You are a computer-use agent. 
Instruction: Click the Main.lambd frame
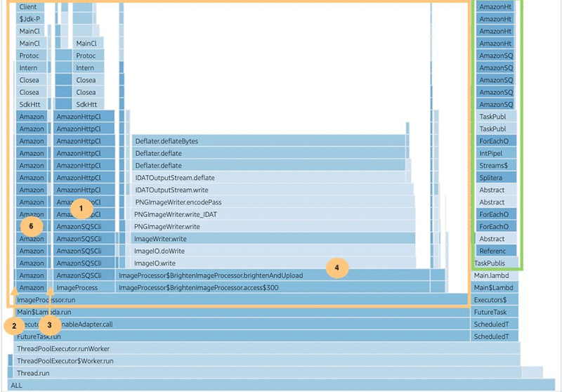pos(495,275)
